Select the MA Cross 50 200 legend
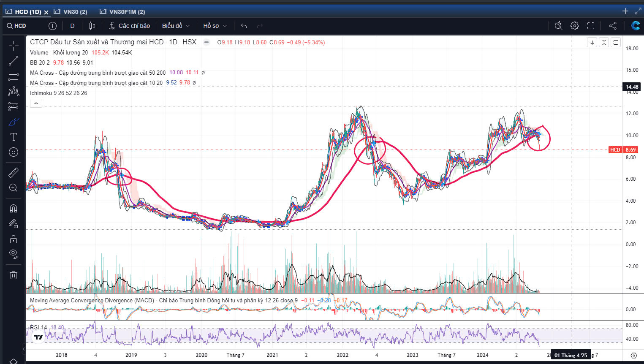644x364 pixels. pyautogui.click(x=98, y=73)
